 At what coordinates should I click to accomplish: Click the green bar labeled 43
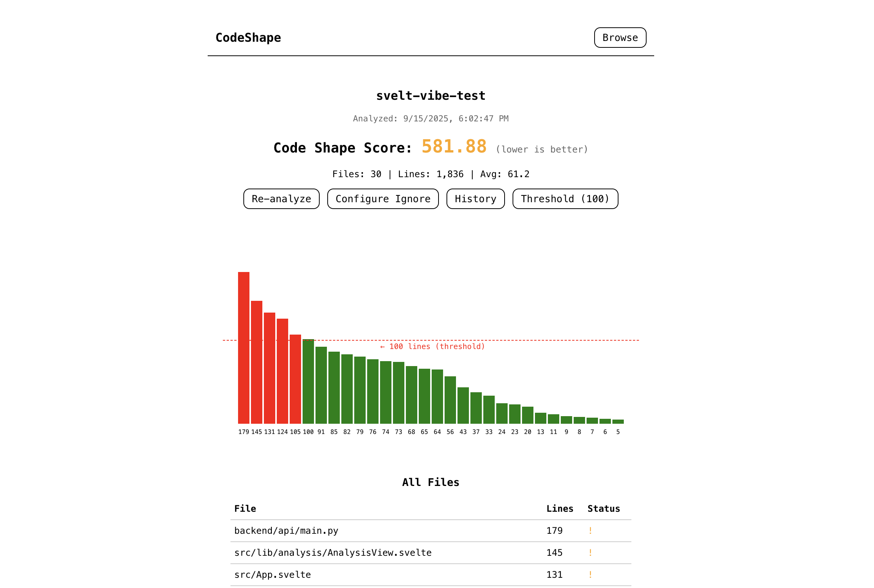[x=463, y=405]
